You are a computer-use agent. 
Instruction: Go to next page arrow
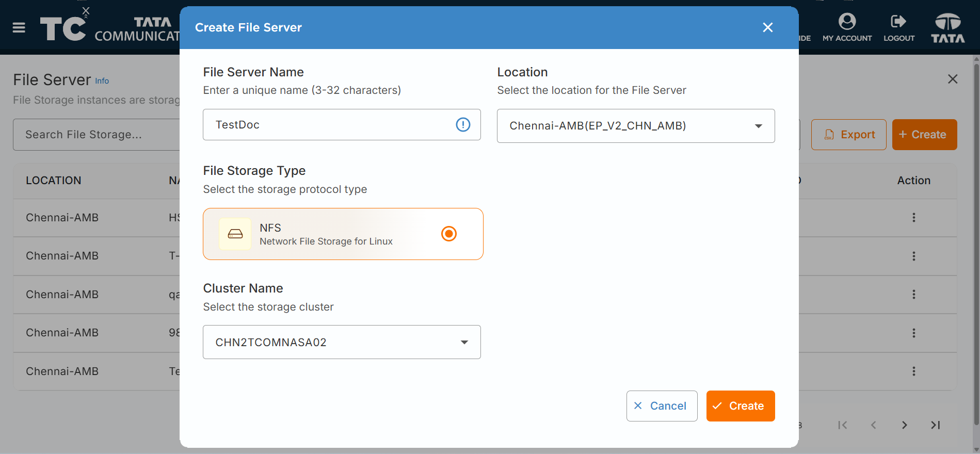[904, 425]
